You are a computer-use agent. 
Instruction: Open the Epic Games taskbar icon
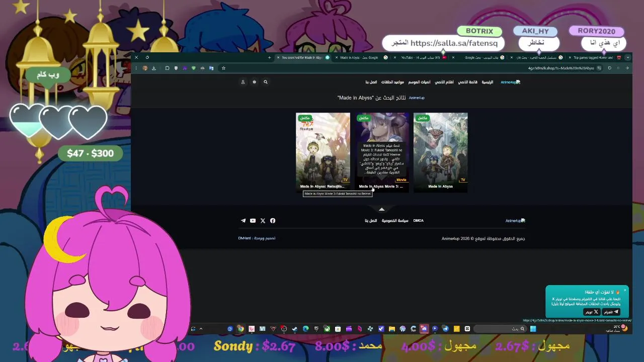pyautogui.click(x=316, y=329)
